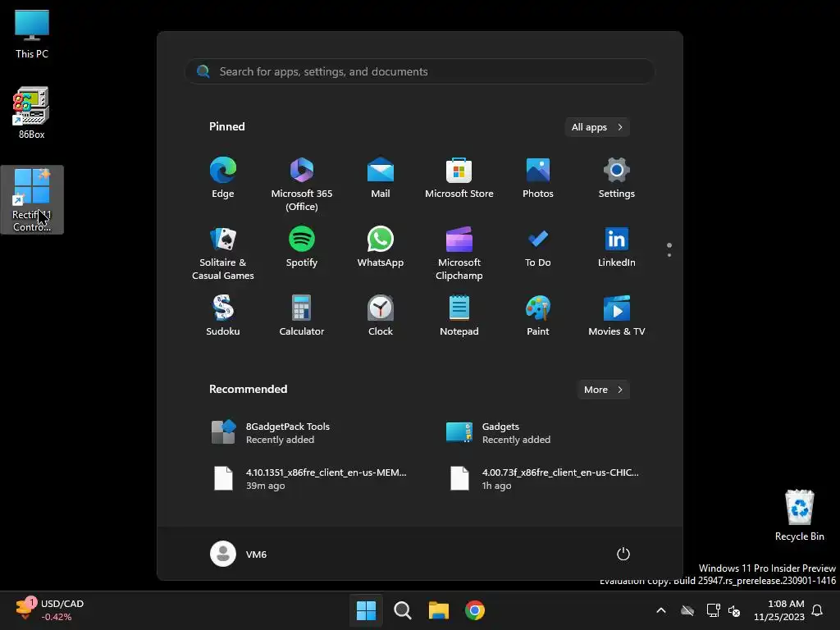Click the muted volume tray icon
The image size is (840, 630).
click(734, 610)
